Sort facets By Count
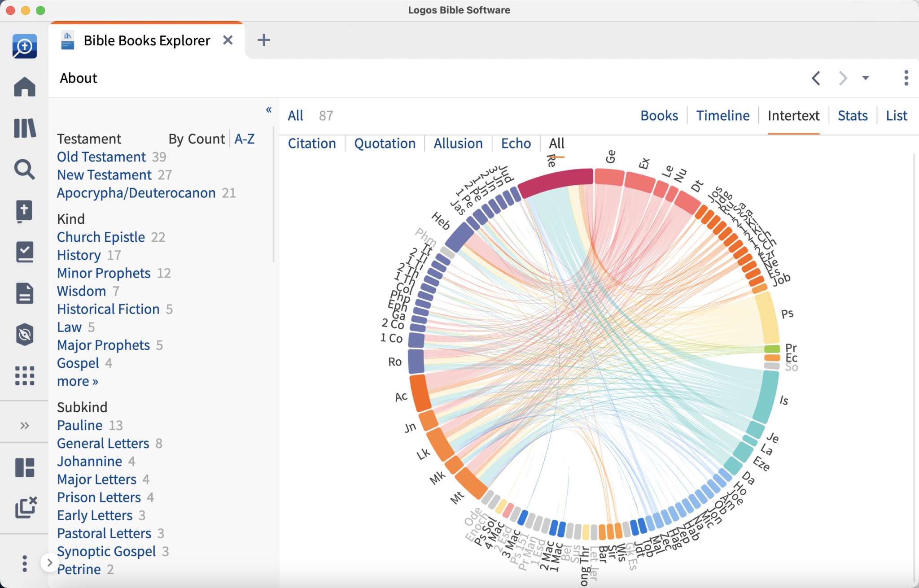Screen dimensions: 919x588 (x=197, y=139)
